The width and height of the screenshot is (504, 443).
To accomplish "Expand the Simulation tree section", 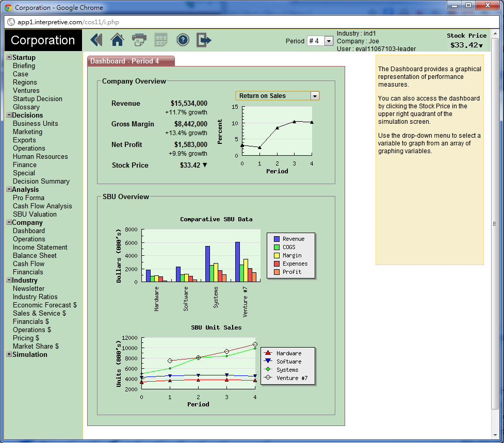I will point(9,355).
